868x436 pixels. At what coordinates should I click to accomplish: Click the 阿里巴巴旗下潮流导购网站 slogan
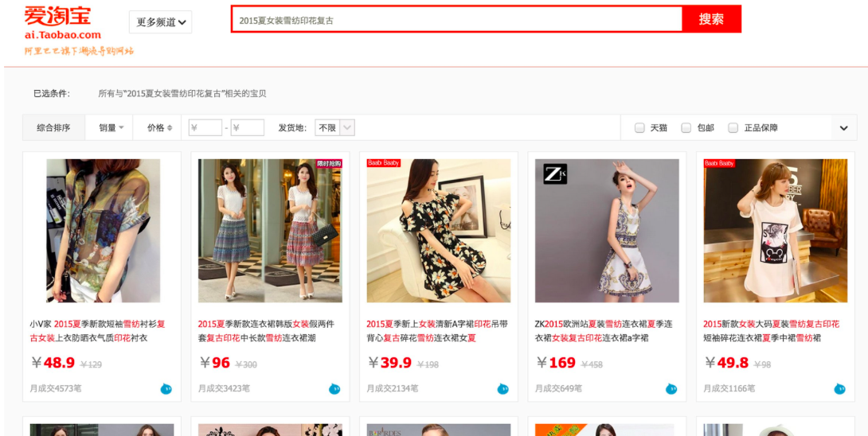tap(79, 51)
